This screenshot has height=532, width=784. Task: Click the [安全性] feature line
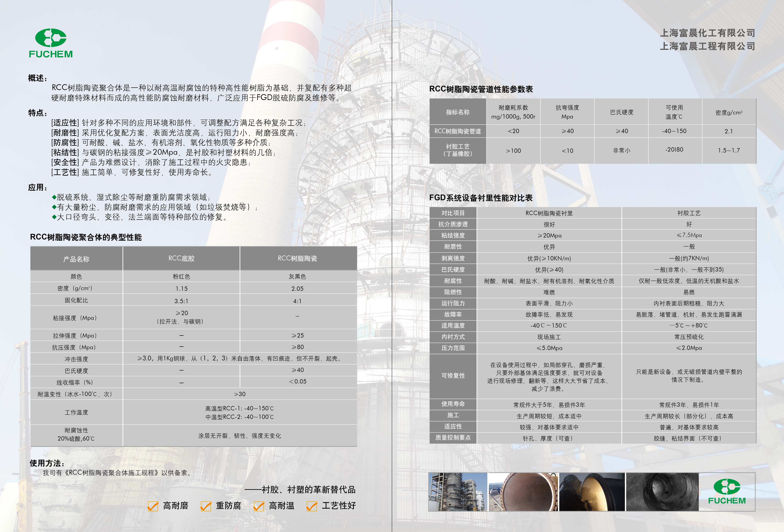[151, 162]
